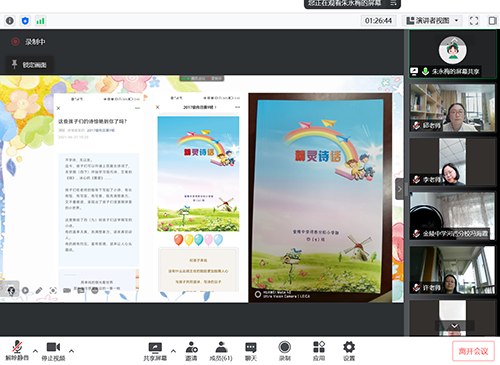Click the focus frame icon in the shared toolbar
Image resolution: width=500 pixels, height=365 pixels.
[53, 290]
